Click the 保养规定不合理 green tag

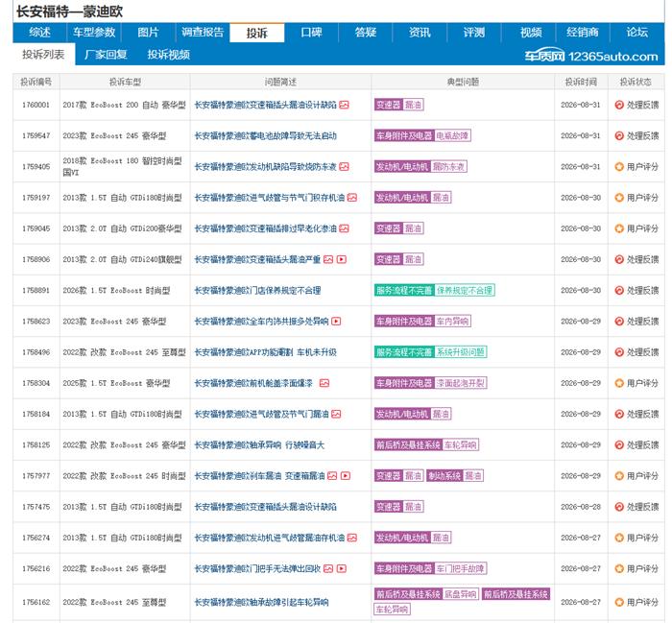coord(465,290)
